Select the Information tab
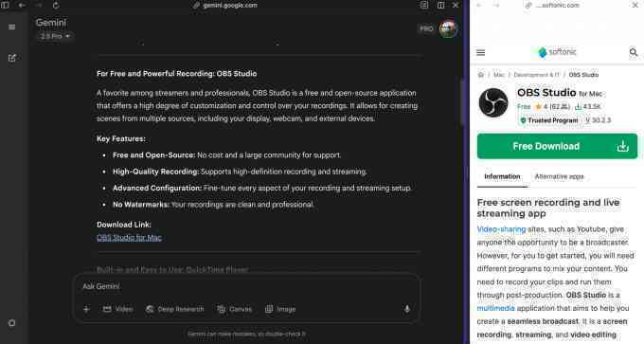The width and height of the screenshot is (644, 344). pyautogui.click(x=502, y=176)
